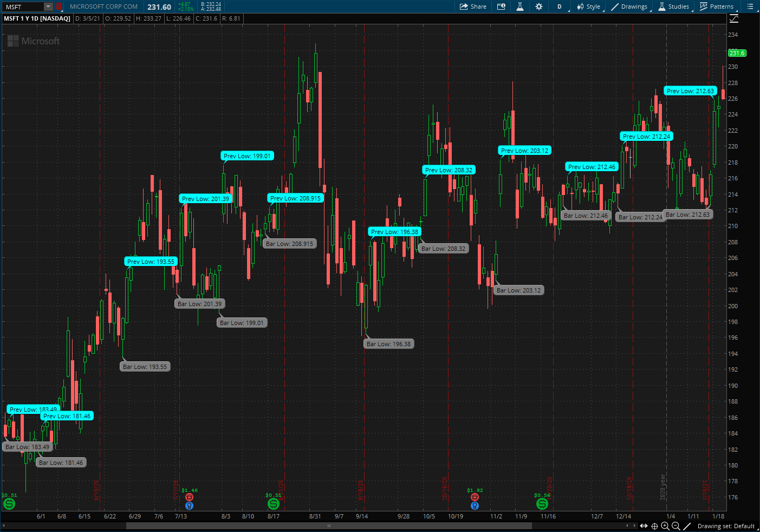Open the Style dropdown menu

[589, 7]
